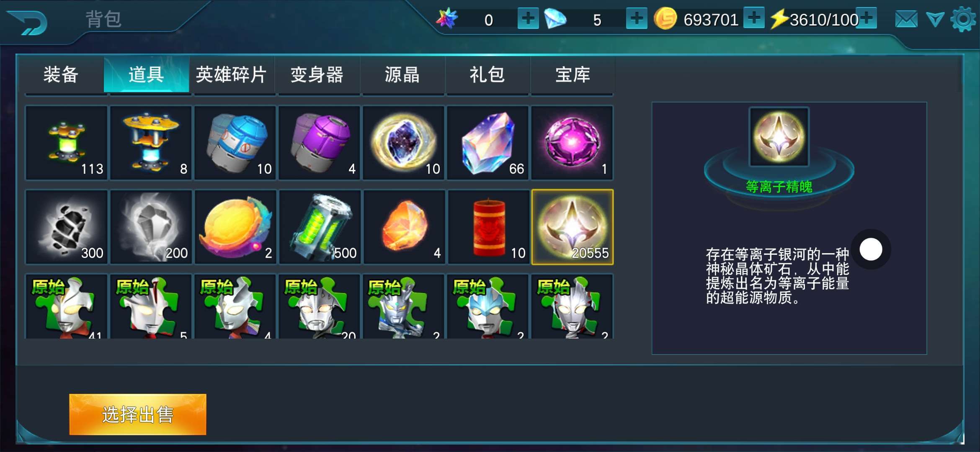Image resolution: width=980 pixels, height=452 pixels.
Task: Expand the triangle dropdown next to mail
Action: [x=935, y=19]
